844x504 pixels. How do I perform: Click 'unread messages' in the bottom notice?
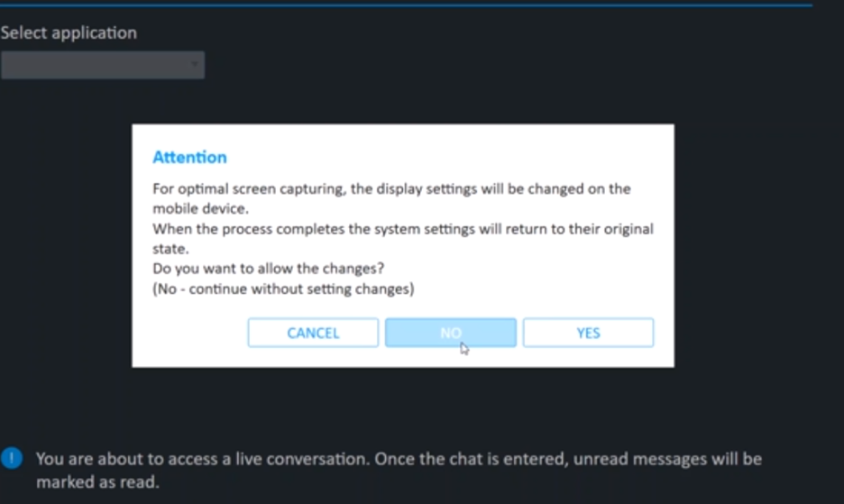point(640,459)
